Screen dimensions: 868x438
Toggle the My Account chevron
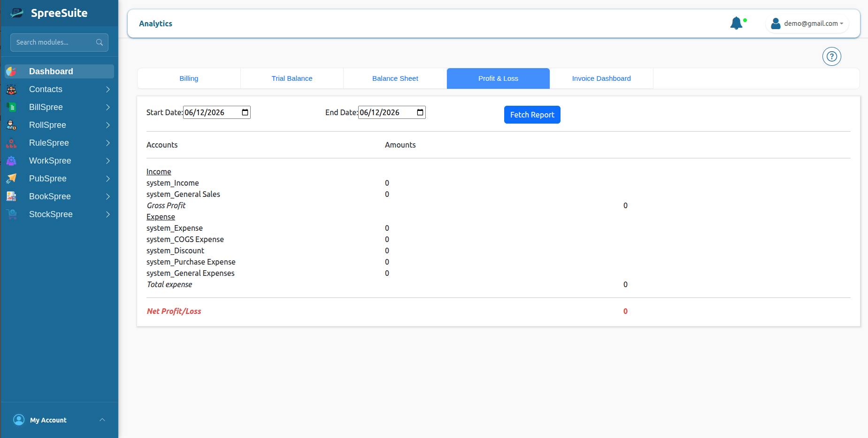click(x=102, y=420)
